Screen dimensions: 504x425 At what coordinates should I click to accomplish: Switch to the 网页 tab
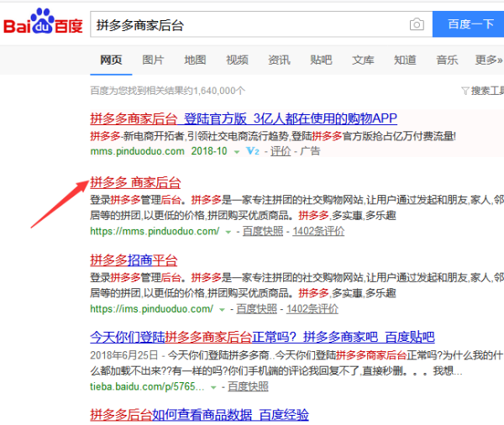111,60
